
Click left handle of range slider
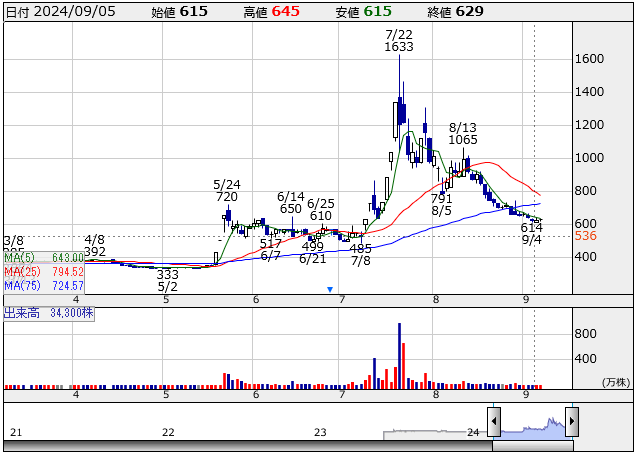click(x=493, y=421)
